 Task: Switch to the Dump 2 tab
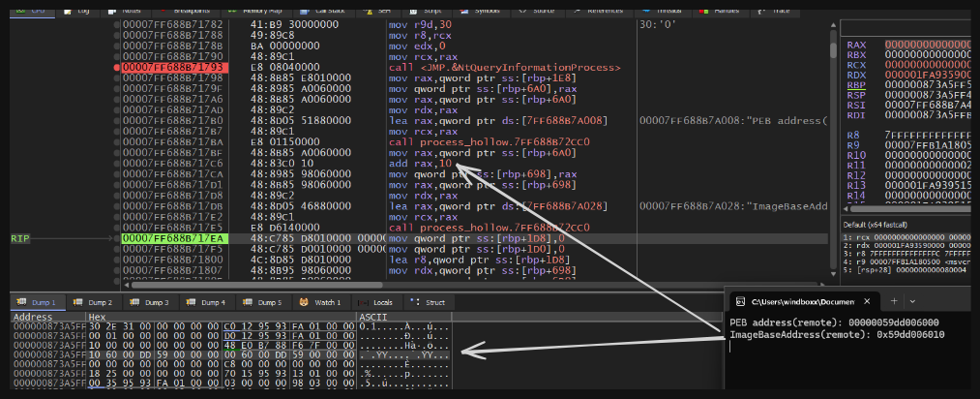click(x=99, y=302)
